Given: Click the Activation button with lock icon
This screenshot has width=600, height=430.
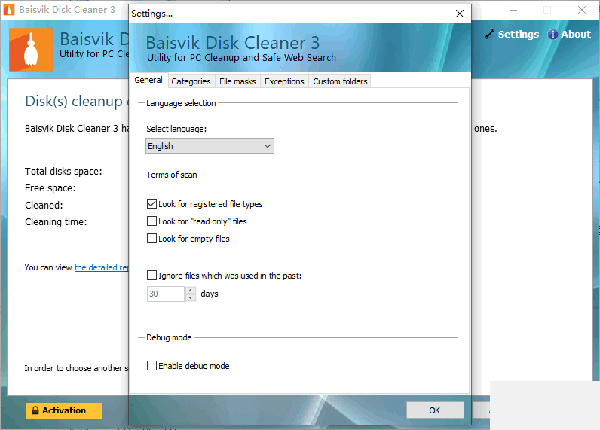Looking at the screenshot, I should coord(64,410).
